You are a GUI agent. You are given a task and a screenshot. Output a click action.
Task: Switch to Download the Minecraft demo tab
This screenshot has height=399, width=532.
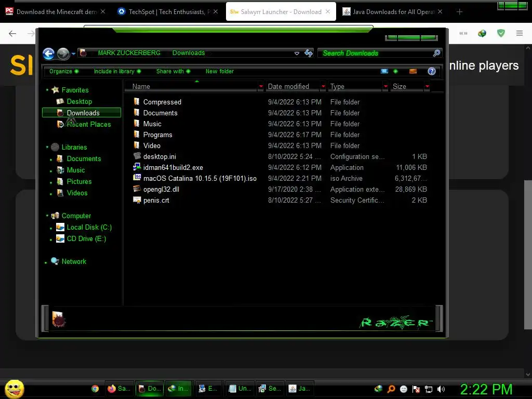[56, 11]
